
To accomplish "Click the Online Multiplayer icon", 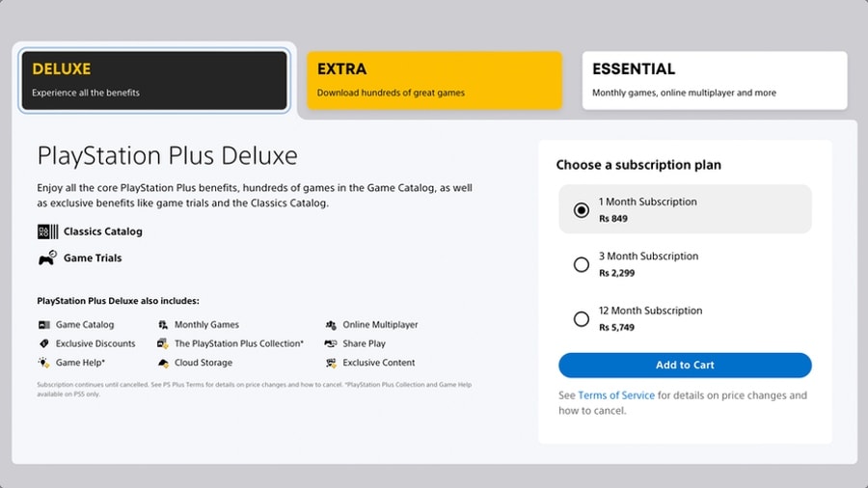I will (331, 325).
